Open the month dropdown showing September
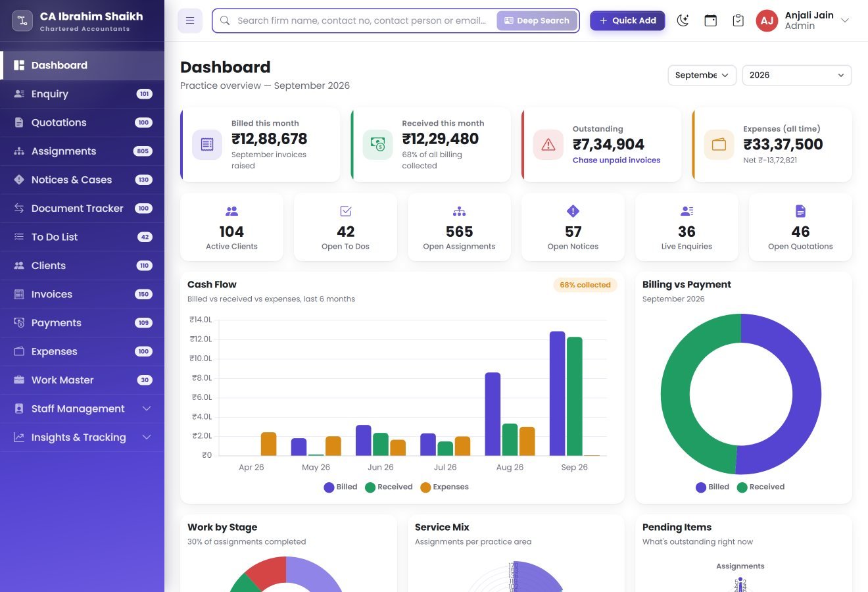 click(702, 75)
